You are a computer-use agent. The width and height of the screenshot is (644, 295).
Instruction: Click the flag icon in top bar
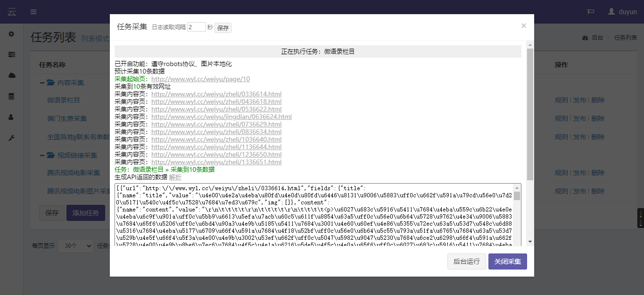pyautogui.click(x=591, y=12)
